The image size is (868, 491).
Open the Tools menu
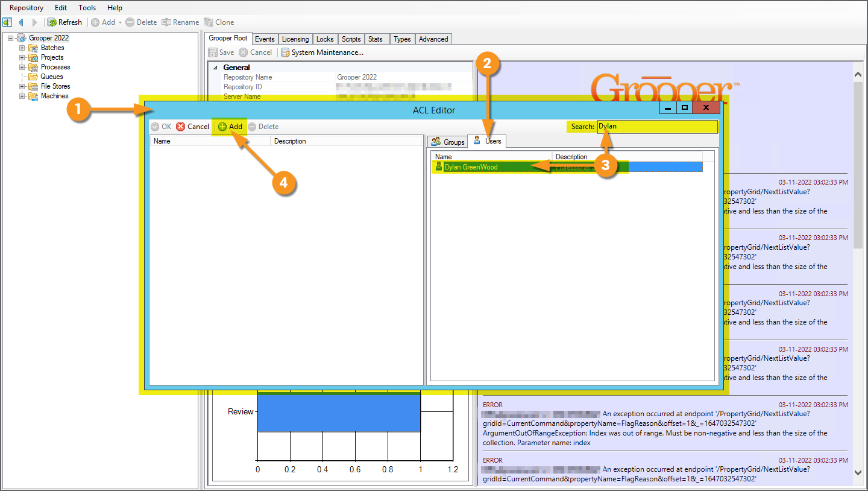(x=87, y=8)
